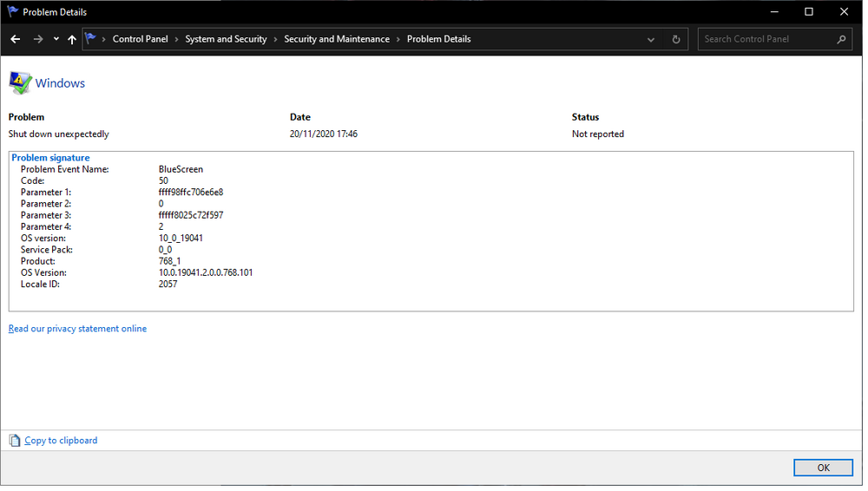The height and width of the screenshot is (491, 868).
Task: Click the 'Parameter 4:' label
Action: click(x=46, y=227)
